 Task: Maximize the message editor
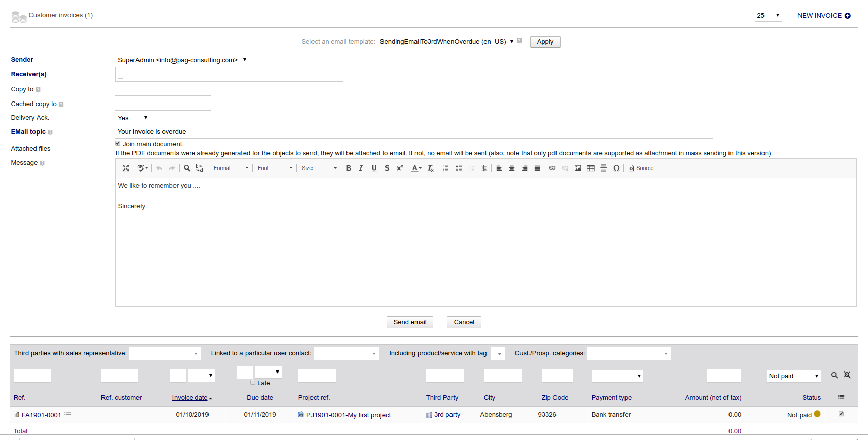(126, 168)
